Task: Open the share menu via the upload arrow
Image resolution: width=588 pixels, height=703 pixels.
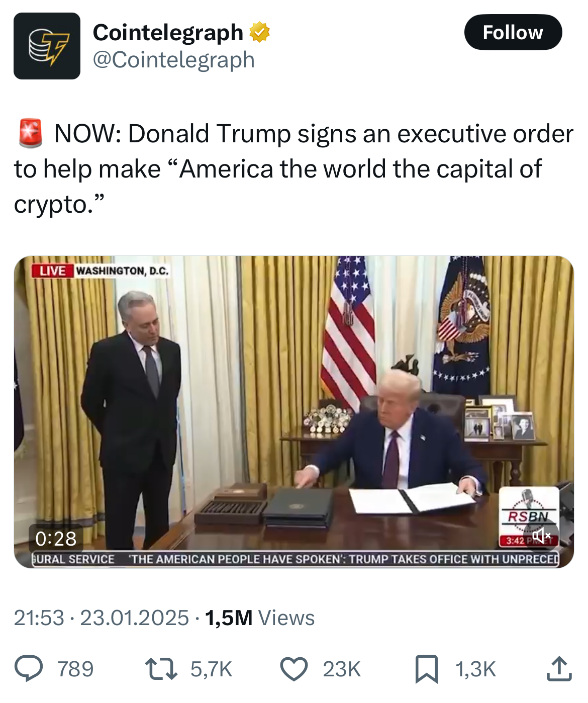Action: (558, 669)
